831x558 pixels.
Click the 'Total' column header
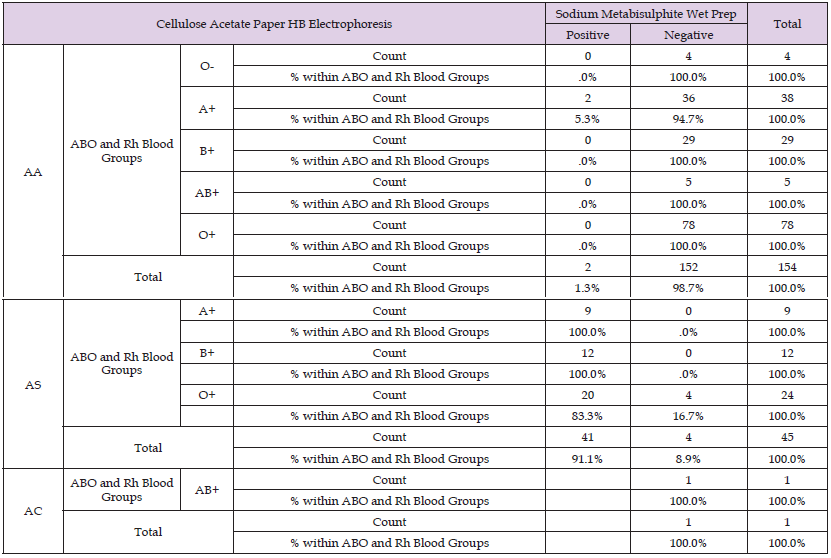pyautogui.click(x=787, y=24)
